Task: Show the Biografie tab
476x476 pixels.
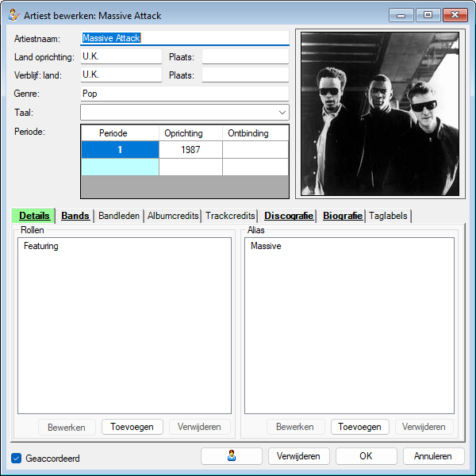Action: [342, 216]
